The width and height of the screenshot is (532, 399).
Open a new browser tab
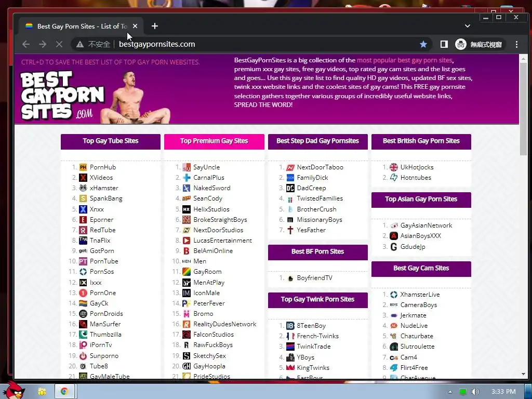155,26
